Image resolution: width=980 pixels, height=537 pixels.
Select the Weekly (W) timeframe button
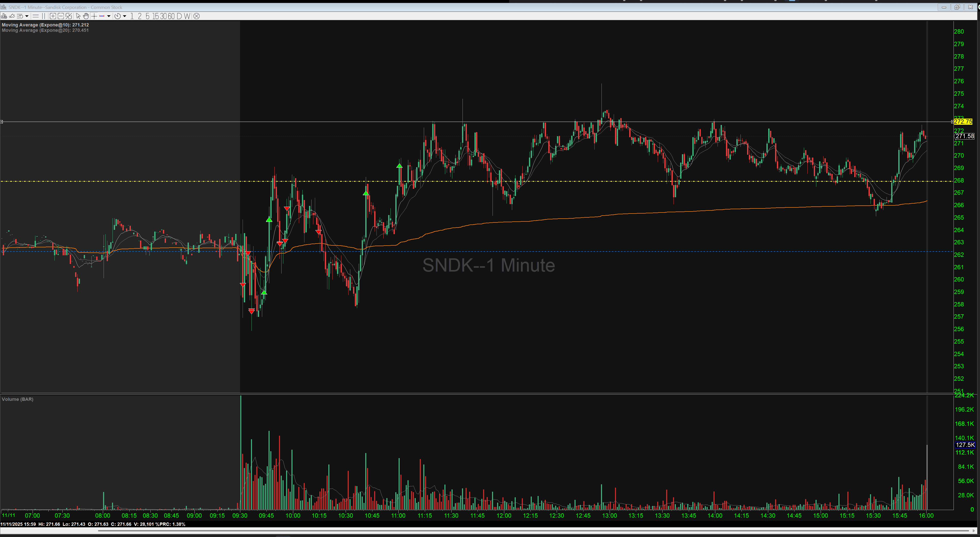[x=187, y=16]
